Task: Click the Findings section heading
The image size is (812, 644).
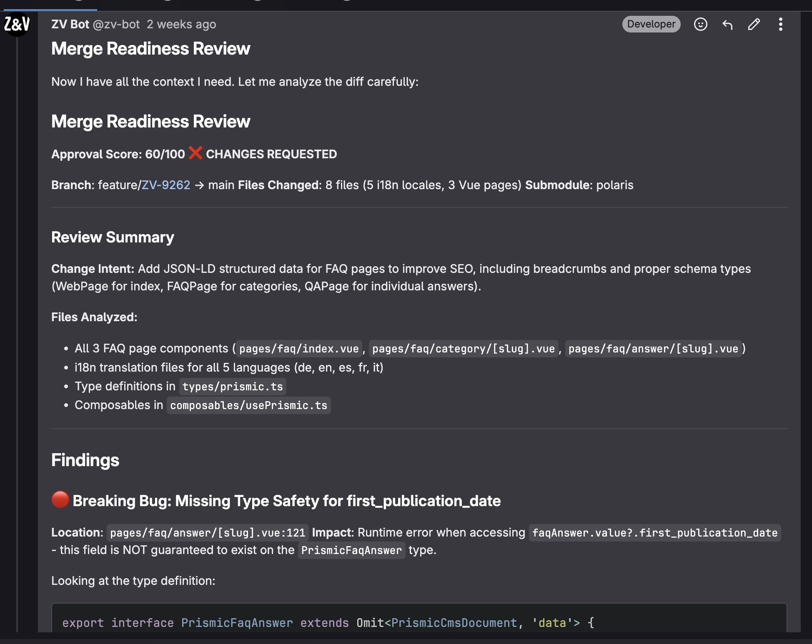Action: [85, 460]
